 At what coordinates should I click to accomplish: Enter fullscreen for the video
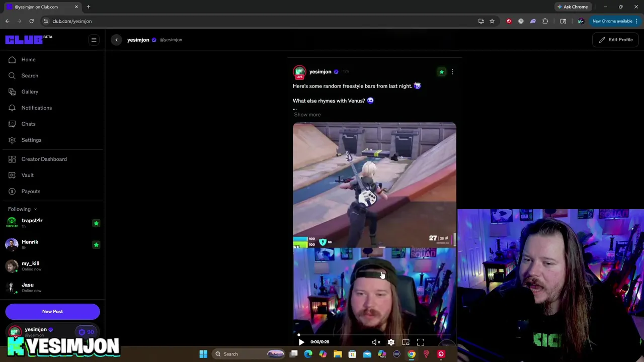pyautogui.click(x=421, y=342)
